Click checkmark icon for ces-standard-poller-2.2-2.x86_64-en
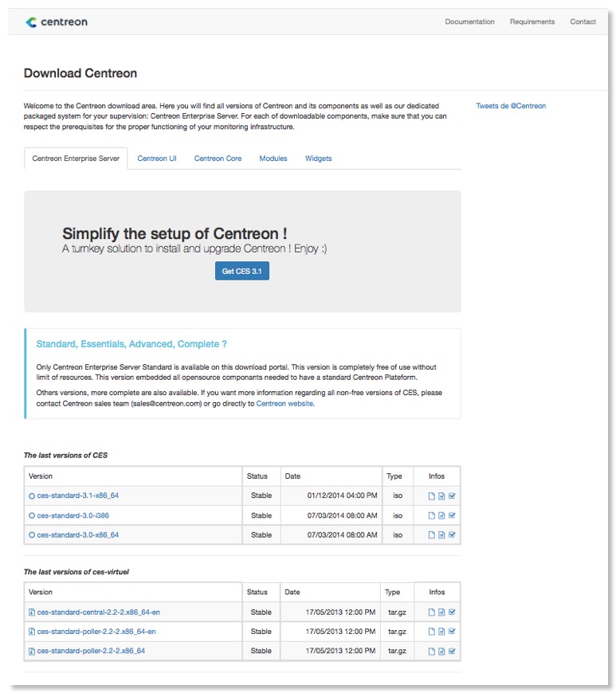This screenshot has height=693, width=616. click(452, 632)
